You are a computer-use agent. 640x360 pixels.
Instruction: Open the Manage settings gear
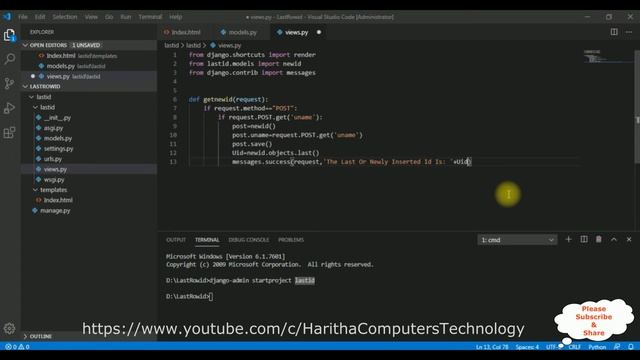click(x=9, y=328)
